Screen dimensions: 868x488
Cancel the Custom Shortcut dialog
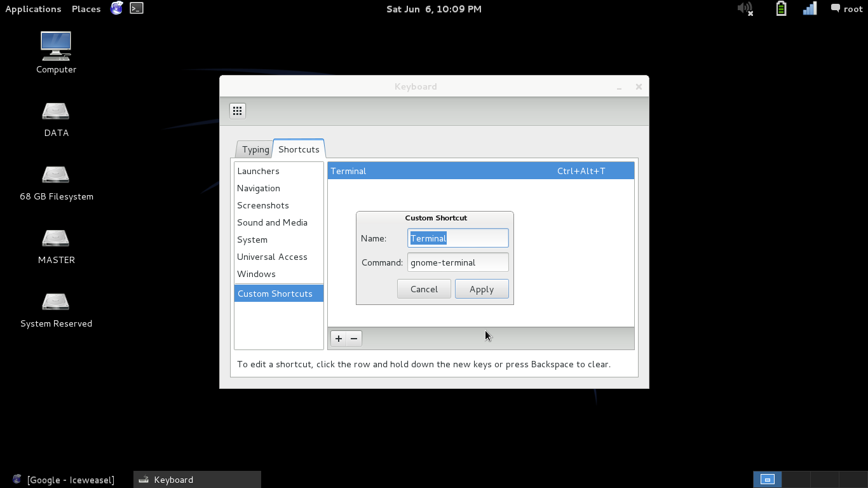coord(424,288)
